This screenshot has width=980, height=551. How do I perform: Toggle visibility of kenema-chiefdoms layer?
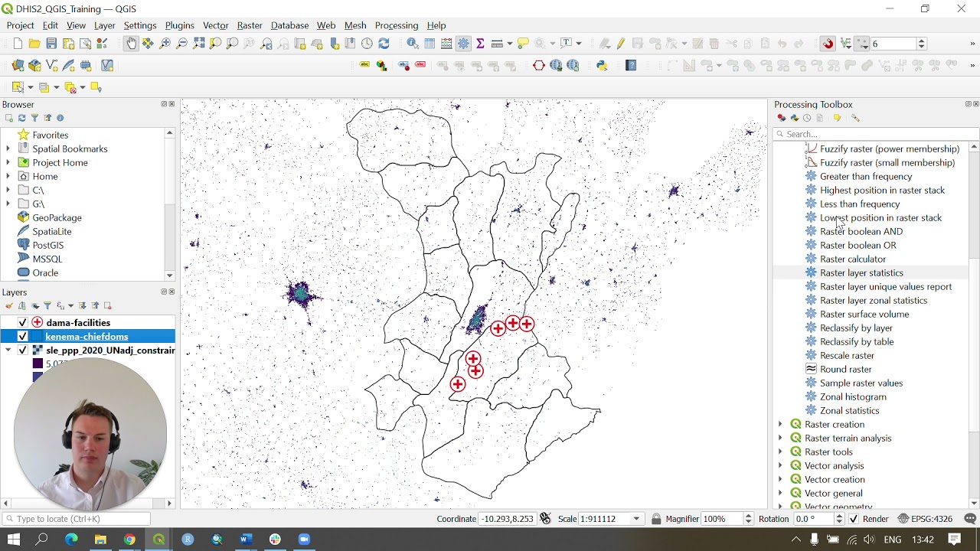(22, 337)
